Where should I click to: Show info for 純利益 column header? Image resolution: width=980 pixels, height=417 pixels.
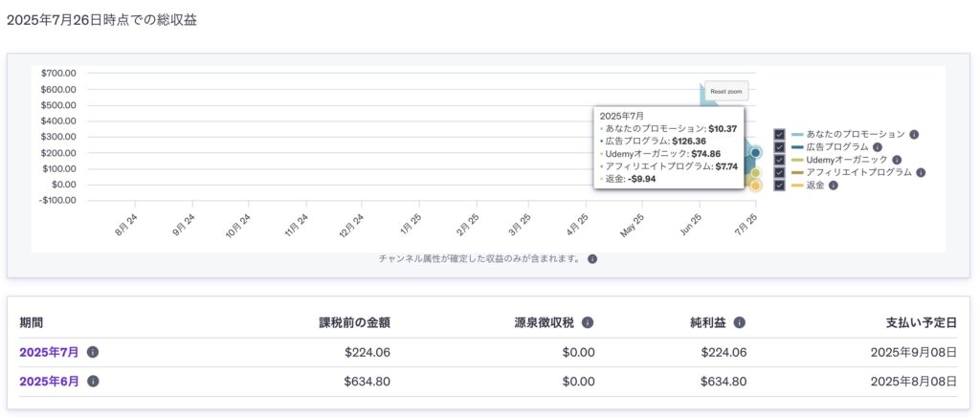[740, 323]
